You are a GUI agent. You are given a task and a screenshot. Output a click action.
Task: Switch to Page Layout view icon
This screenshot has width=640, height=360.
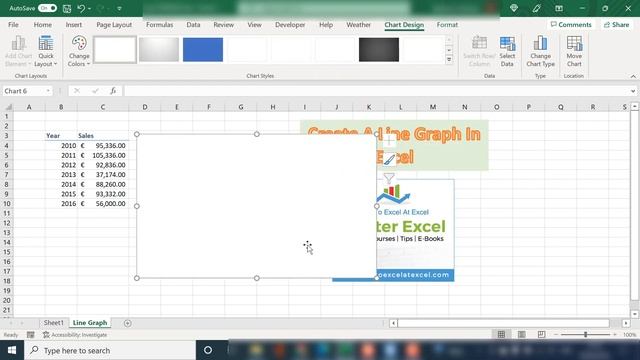click(x=521, y=334)
